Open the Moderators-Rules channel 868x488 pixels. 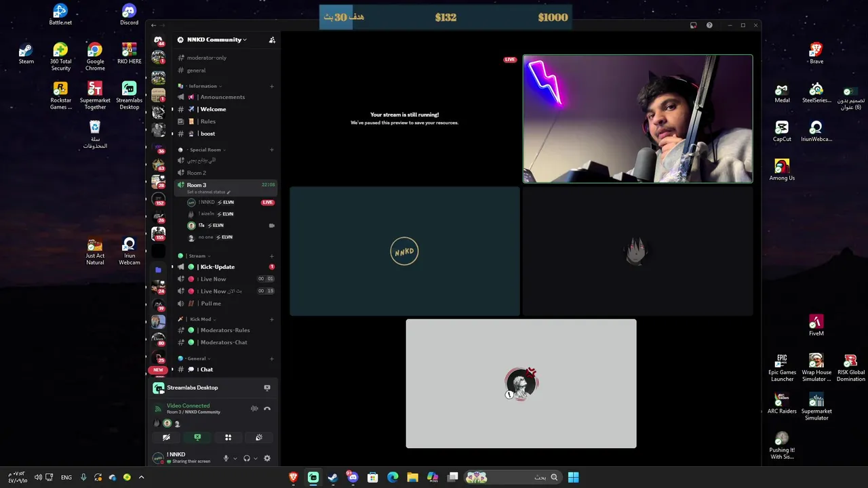[x=226, y=330]
